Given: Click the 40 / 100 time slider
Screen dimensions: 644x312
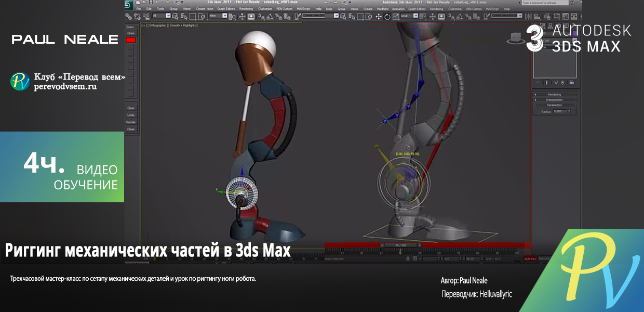Looking at the screenshot, I should (x=400, y=245).
